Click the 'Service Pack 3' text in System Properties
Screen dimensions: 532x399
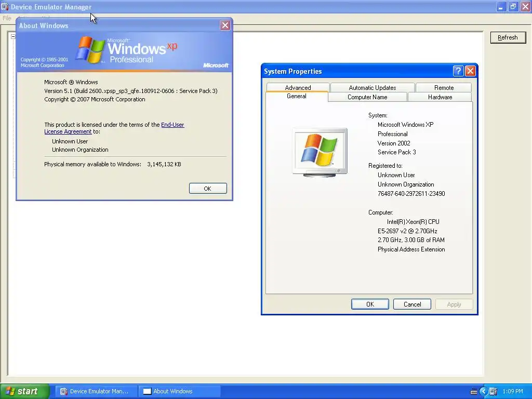coord(396,152)
